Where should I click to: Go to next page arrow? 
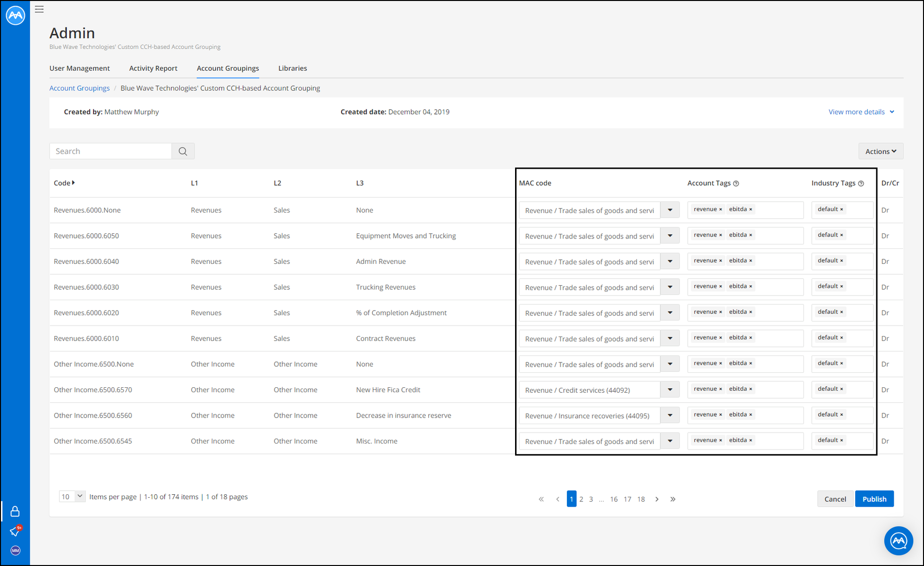pyautogui.click(x=657, y=499)
